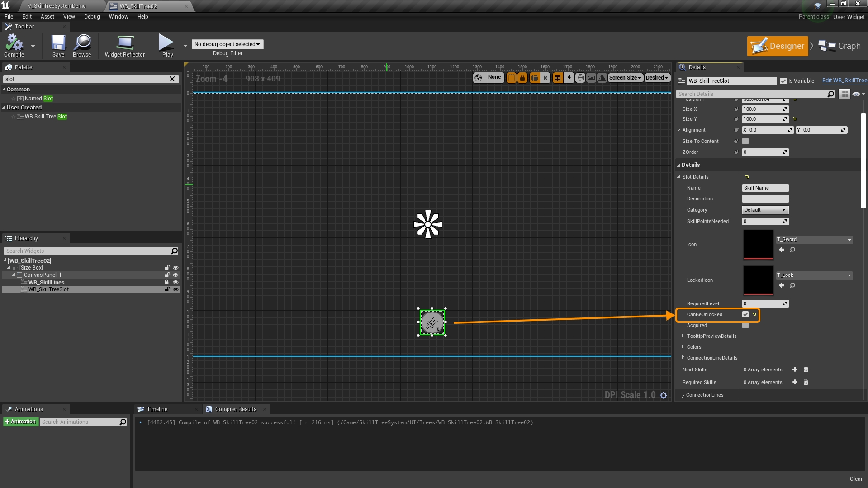Enable the Acquired checkbox
Screen dimensions: 868x488
745,326
